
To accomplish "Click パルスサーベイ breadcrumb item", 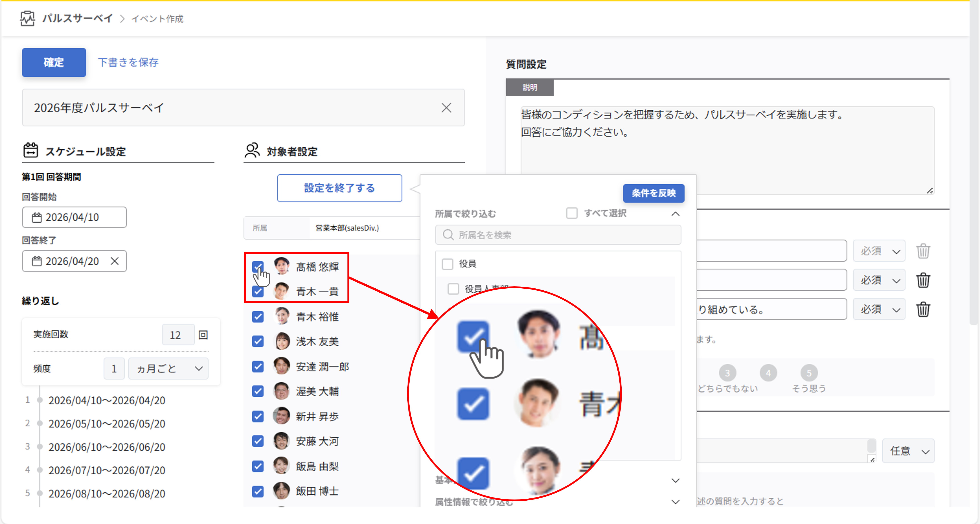I will [x=77, y=18].
